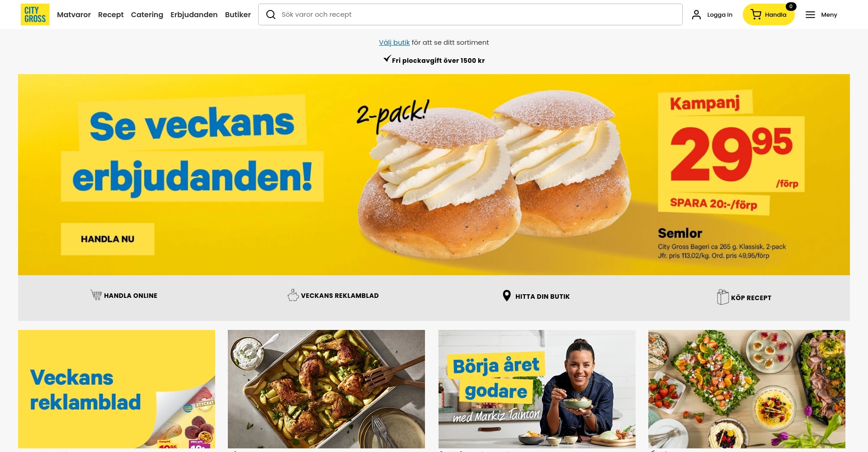Viewport: 868px width, 452px height.
Task: Click the Handla Online cart icon
Action: click(96, 295)
